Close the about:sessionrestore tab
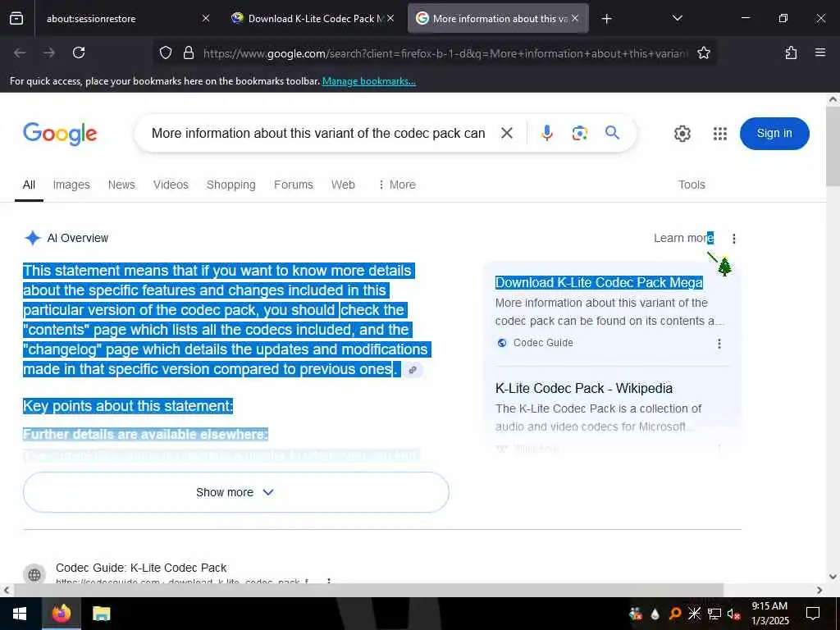Screen dimensions: 840x630 pyautogui.click(x=206, y=18)
